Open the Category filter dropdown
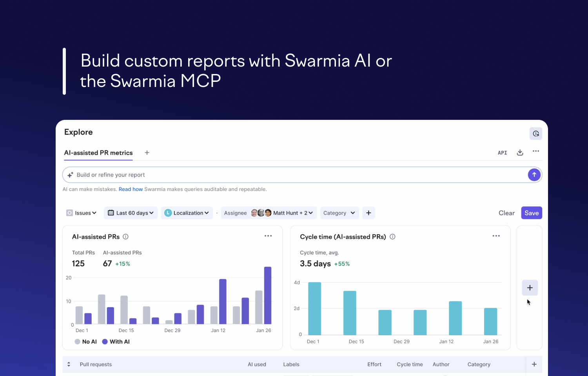Screen dimensions: 588x376 tap(339, 213)
